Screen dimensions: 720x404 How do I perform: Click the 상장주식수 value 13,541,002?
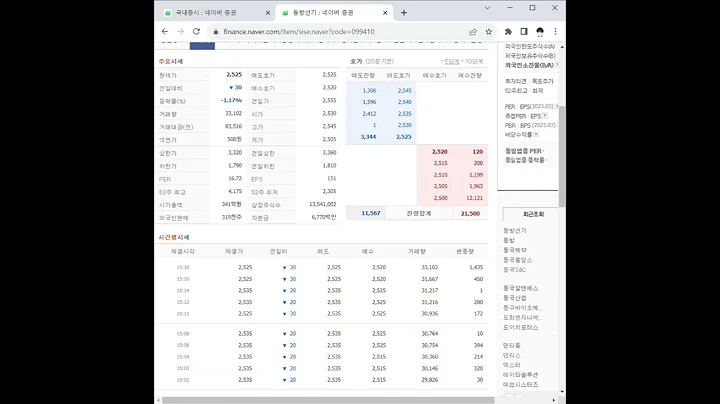[322, 204]
